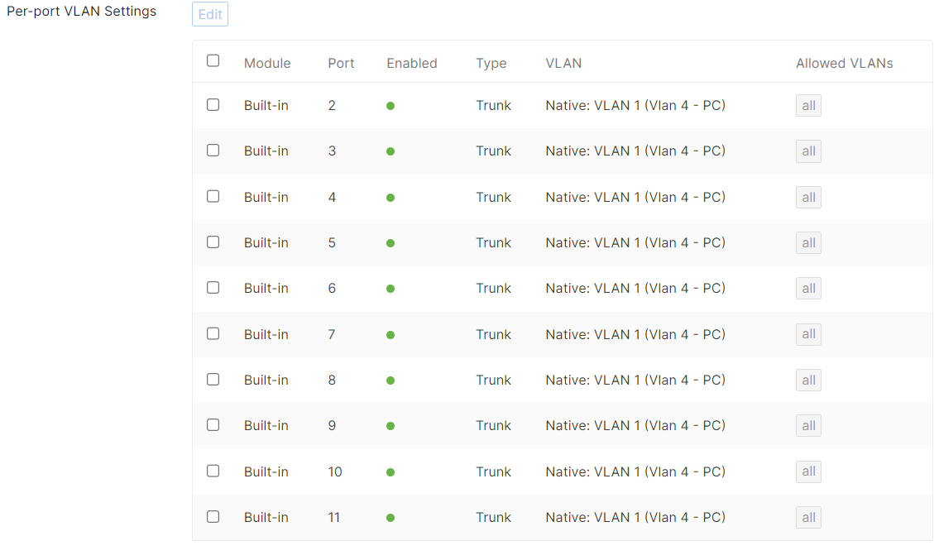Click the enabled indicator for port 11
This screenshot has width=939, height=560.
coord(390,516)
